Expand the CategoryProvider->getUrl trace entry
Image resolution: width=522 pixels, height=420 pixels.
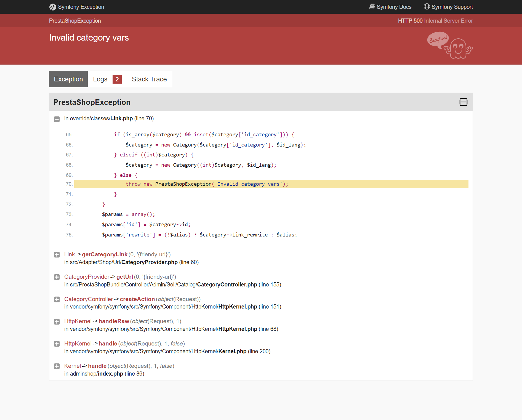tap(57, 277)
